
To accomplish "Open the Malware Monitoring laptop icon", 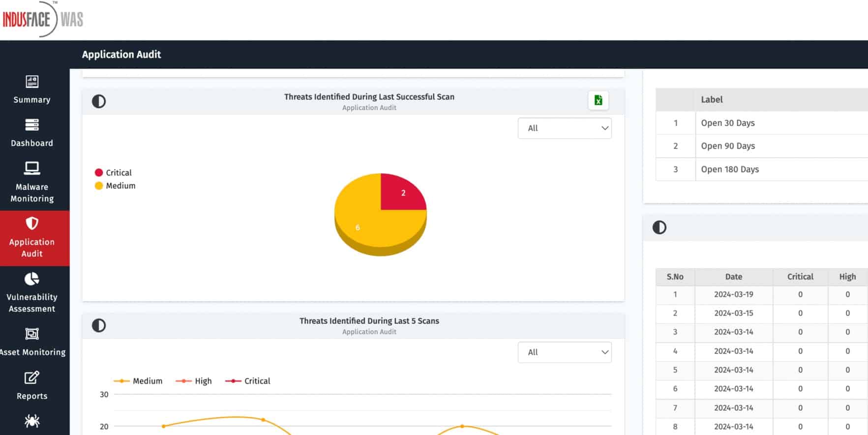I will 32,169.
